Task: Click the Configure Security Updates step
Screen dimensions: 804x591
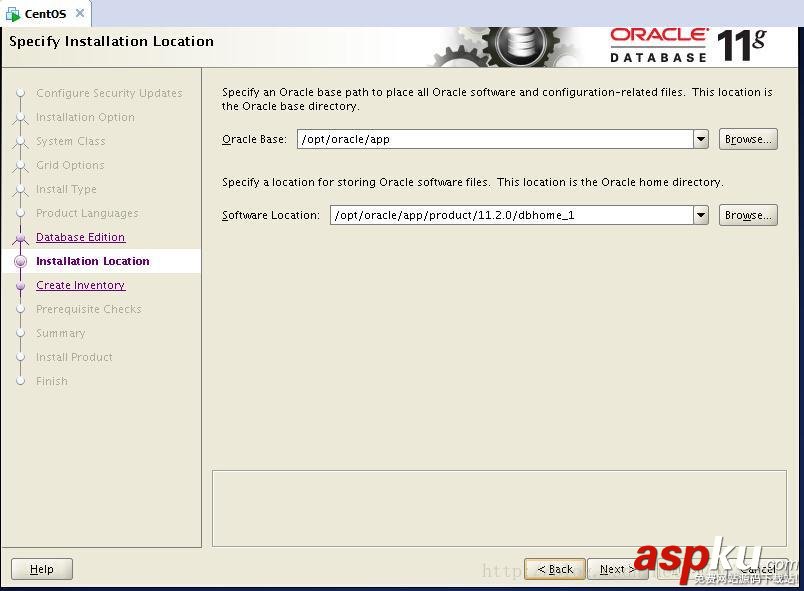Action: click(x=109, y=93)
